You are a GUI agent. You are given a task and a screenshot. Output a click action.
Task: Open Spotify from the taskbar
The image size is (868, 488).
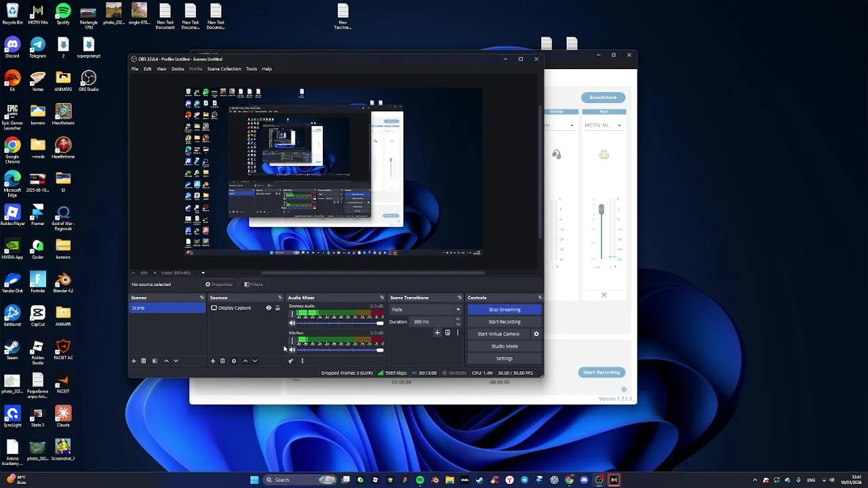(420, 480)
